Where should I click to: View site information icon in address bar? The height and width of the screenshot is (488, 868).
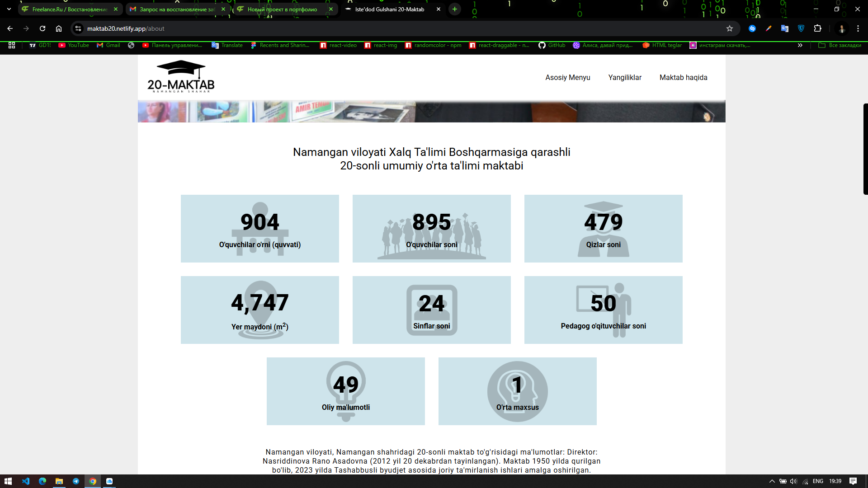(x=78, y=28)
